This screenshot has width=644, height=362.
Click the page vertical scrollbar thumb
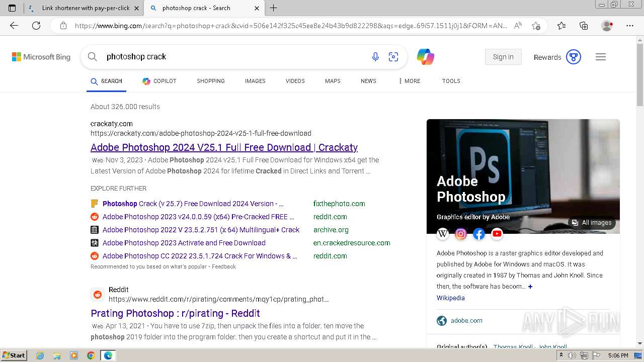(640, 74)
